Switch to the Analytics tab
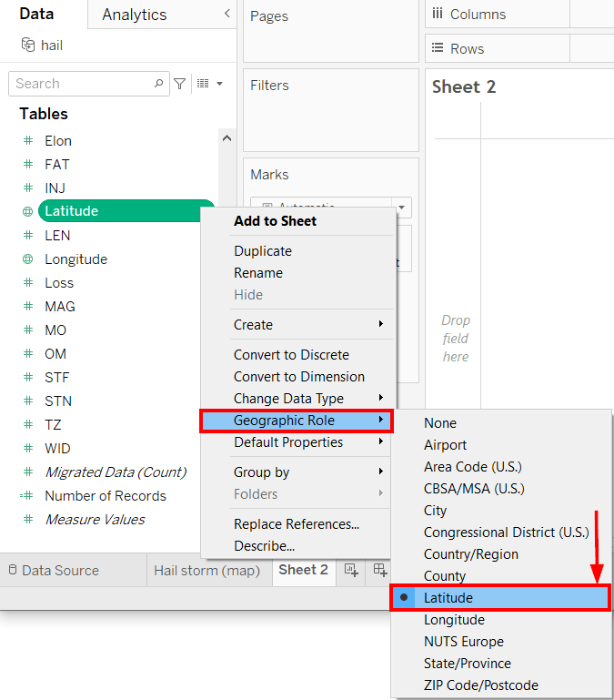 tap(135, 15)
